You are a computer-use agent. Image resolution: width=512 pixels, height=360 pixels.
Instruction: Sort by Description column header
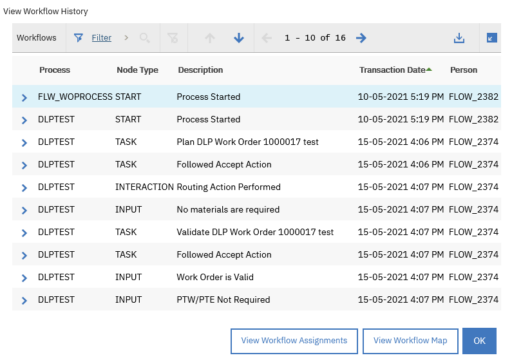tap(200, 70)
